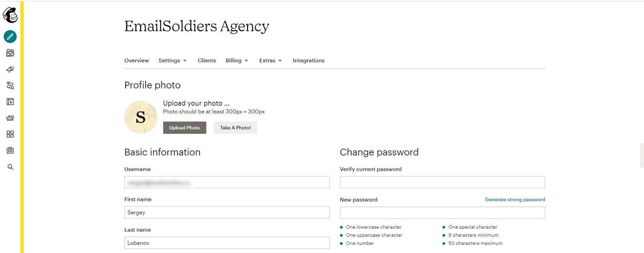Open the Automations icon in sidebar
Image resolution: width=644 pixels, height=253 pixels.
tap(10, 85)
